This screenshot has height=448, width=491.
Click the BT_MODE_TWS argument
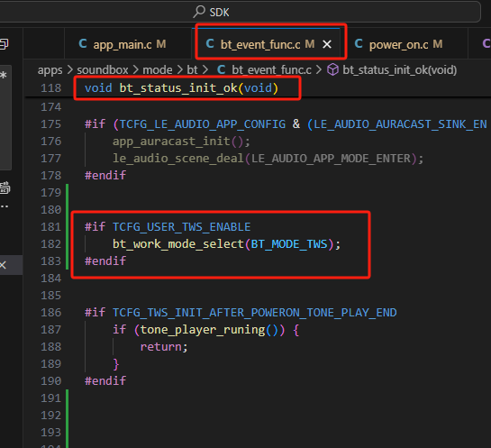click(289, 243)
